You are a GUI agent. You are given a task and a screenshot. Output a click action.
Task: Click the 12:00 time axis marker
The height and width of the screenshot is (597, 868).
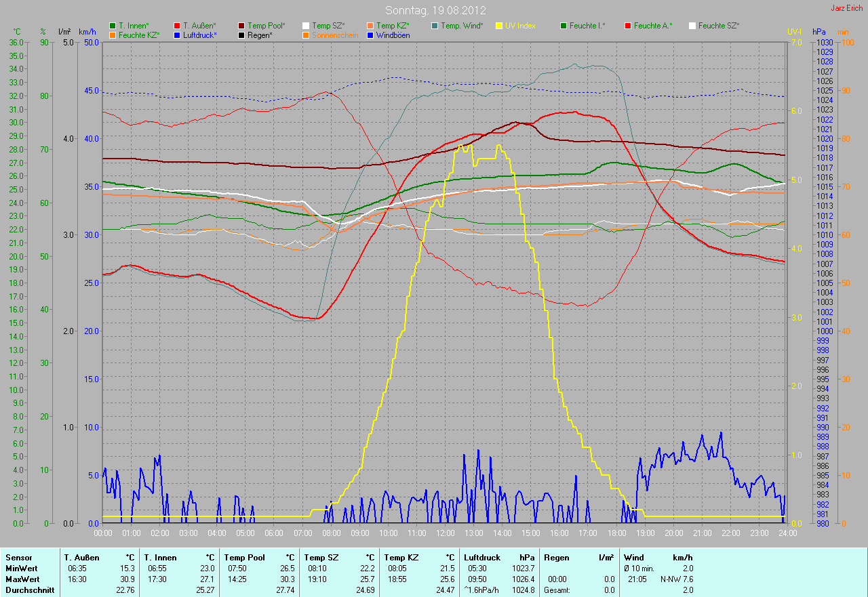[x=445, y=533]
